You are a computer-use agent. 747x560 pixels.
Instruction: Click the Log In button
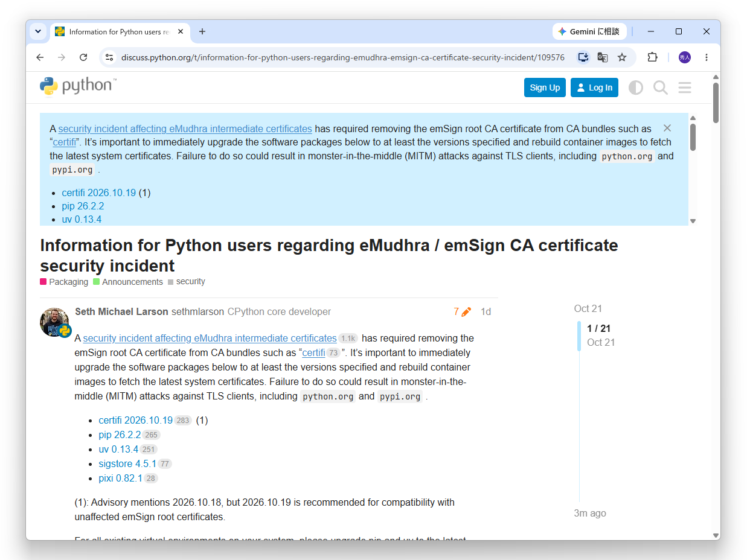click(x=594, y=87)
